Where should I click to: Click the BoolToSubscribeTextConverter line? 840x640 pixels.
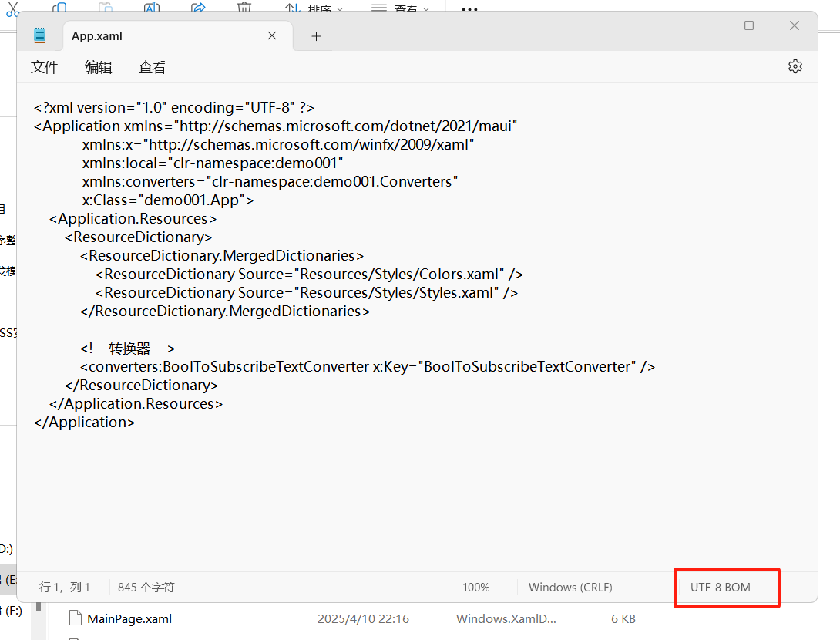coord(368,366)
